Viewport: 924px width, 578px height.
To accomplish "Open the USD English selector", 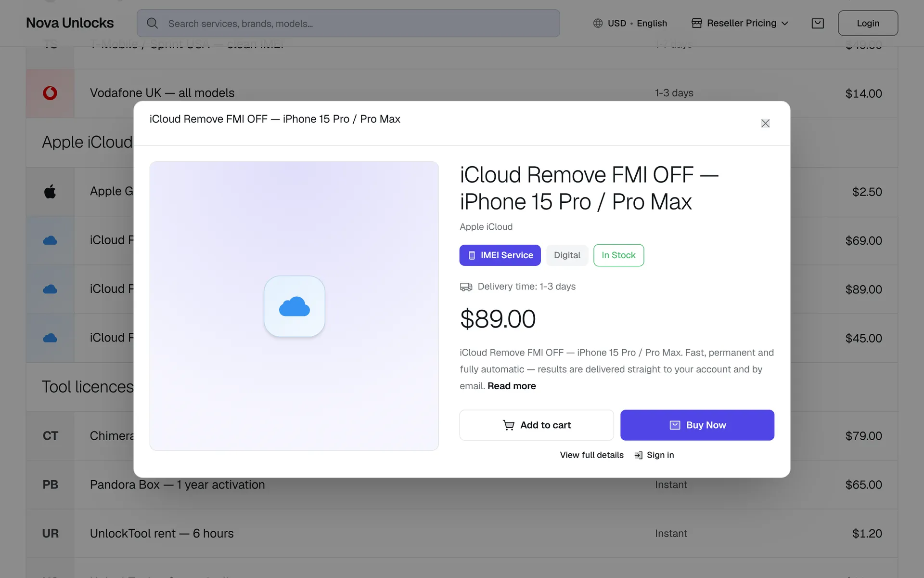I will tap(630, 23).
